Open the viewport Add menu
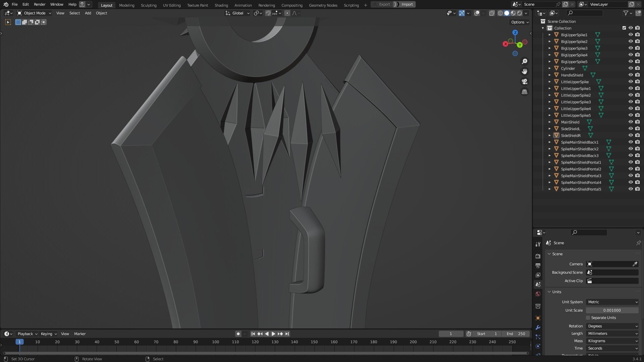Screen dimensions: 644x362 88,13
